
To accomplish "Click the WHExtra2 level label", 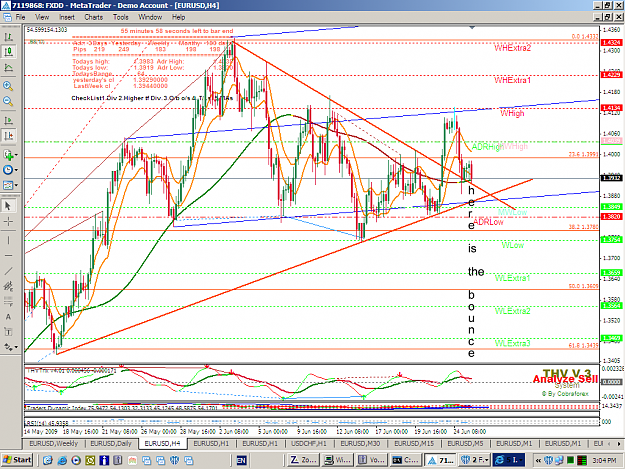I will pos(513,48).
